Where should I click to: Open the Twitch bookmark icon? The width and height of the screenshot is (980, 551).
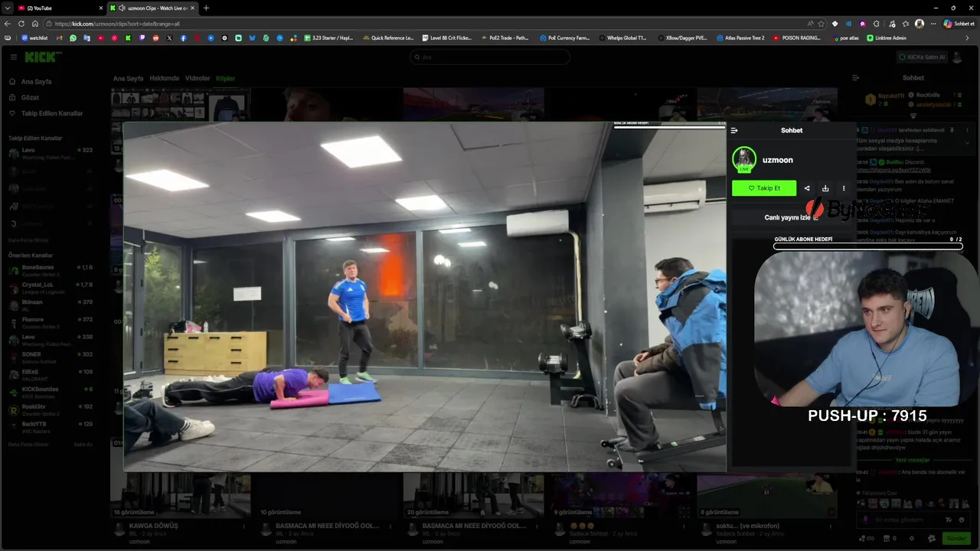[x=142, y=37]
